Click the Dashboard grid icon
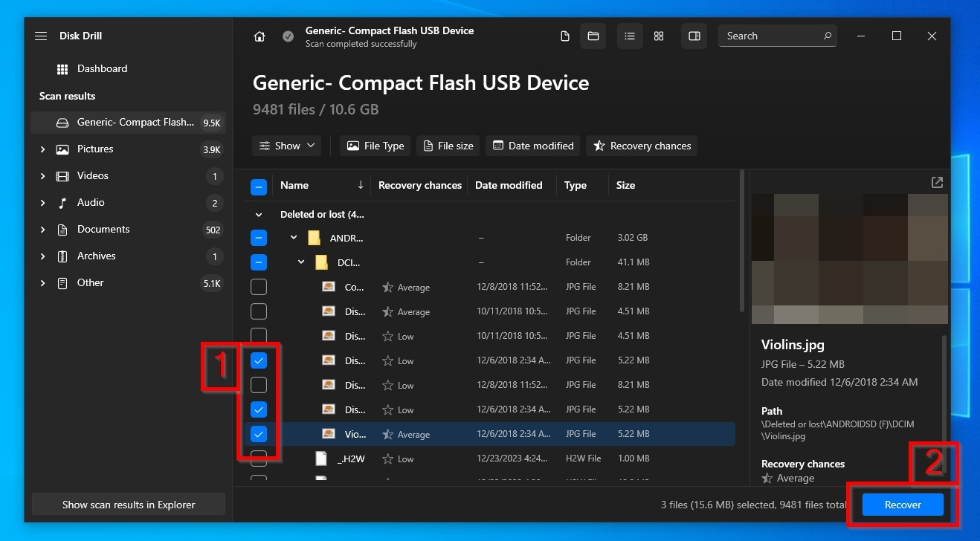This screenshot has width=980, height=541. (x=62, y=69)
